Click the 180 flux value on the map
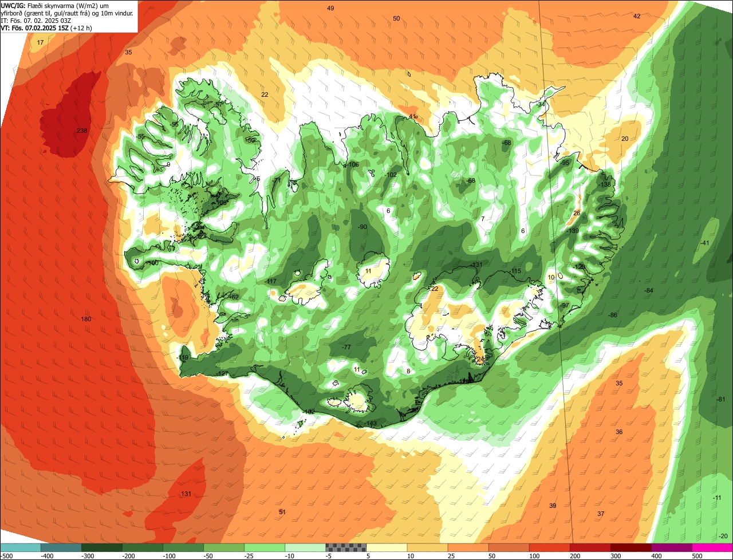 coord(86,320)
